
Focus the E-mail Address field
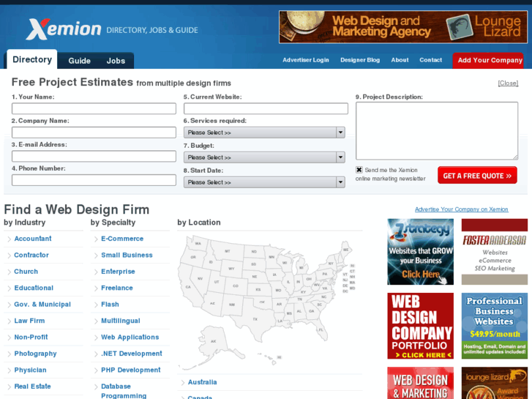pos(94,156)
